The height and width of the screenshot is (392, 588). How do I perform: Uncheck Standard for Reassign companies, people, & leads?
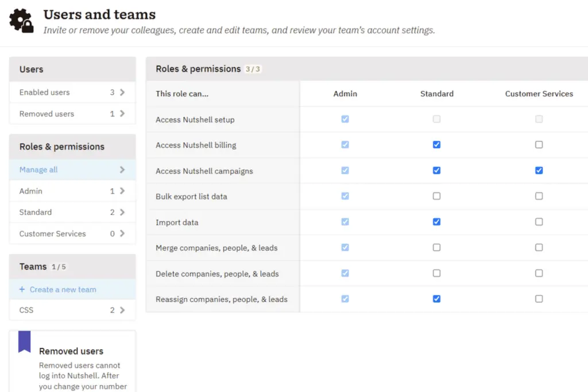point(436,298)
